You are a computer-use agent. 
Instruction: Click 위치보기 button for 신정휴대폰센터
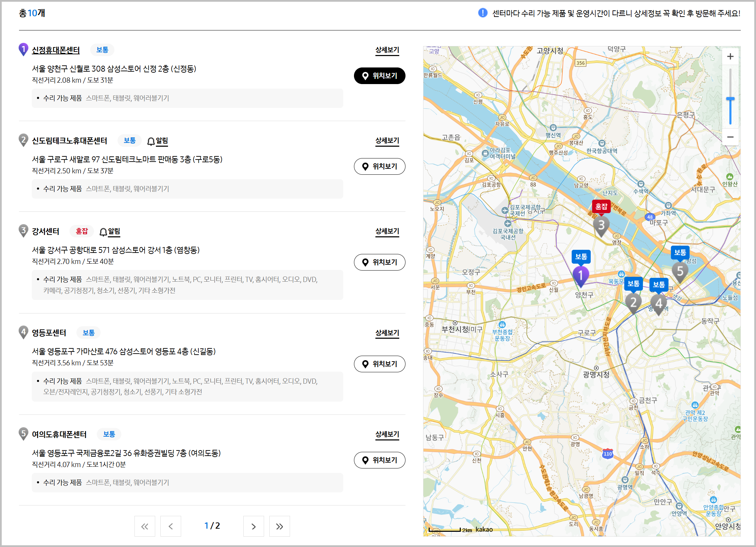coord(379,76)
